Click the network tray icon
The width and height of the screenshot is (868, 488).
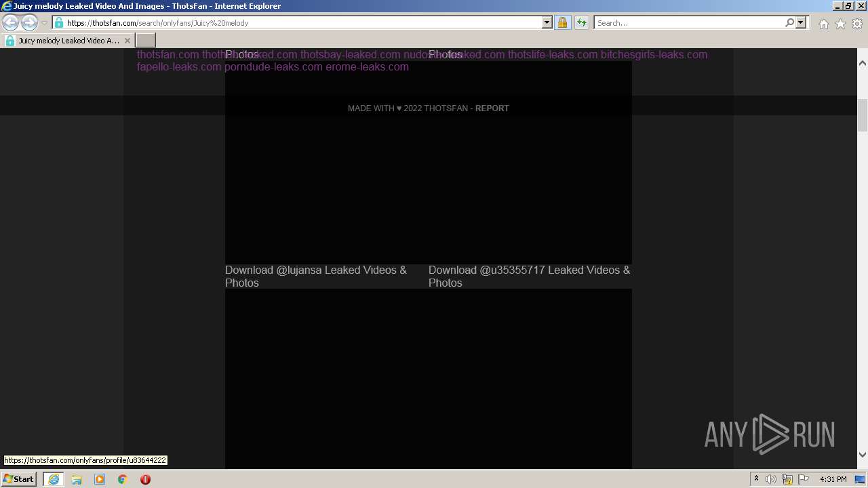click(x=788, y=479)
